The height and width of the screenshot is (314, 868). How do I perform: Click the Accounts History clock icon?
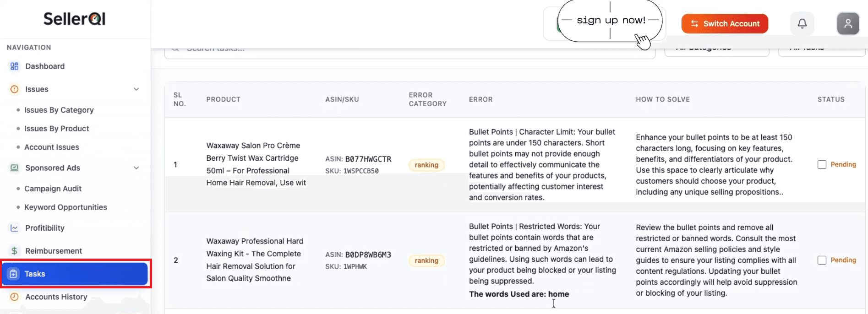click(15, 297)
